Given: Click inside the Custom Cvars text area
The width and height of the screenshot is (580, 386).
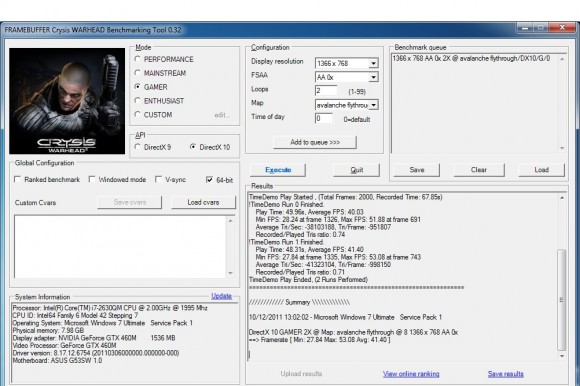Looking at the screenshot, I should pyautogui.click(x=120, y=247).
